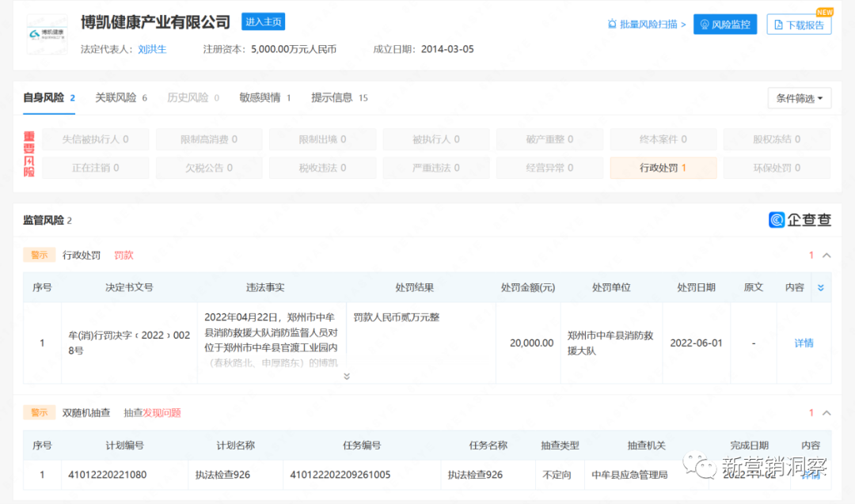Select the 自身风险 tab
This screenshot has width=855, height=504.
(x=49, y=98)
